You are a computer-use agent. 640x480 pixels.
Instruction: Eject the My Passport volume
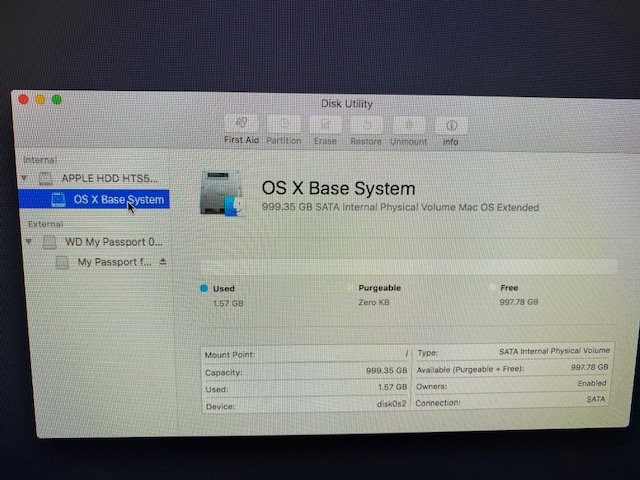pos(163,261)
